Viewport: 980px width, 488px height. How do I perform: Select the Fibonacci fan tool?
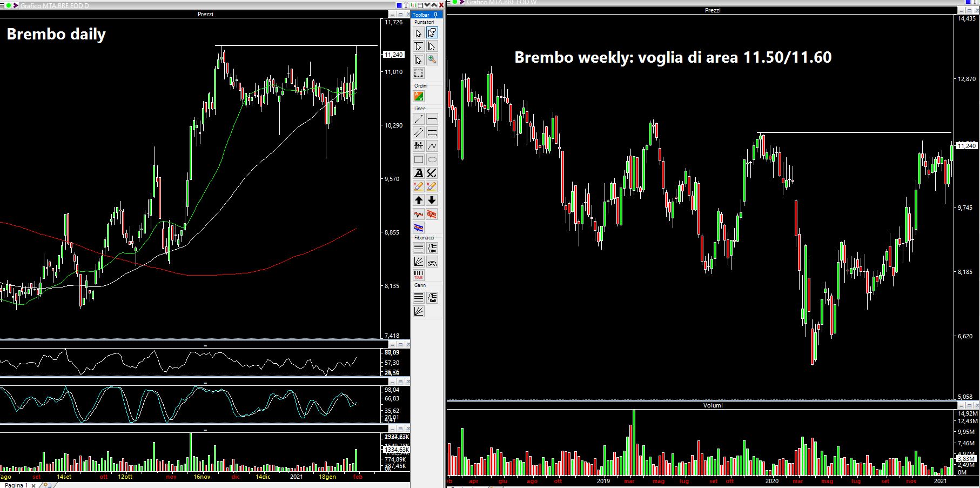(418, 262)
